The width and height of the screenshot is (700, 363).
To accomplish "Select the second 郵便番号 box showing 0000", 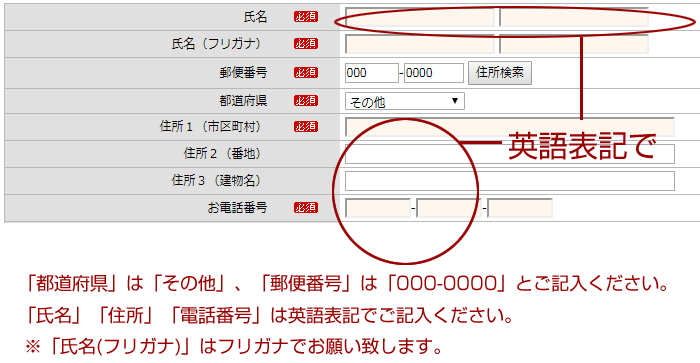I will point(434,73).
